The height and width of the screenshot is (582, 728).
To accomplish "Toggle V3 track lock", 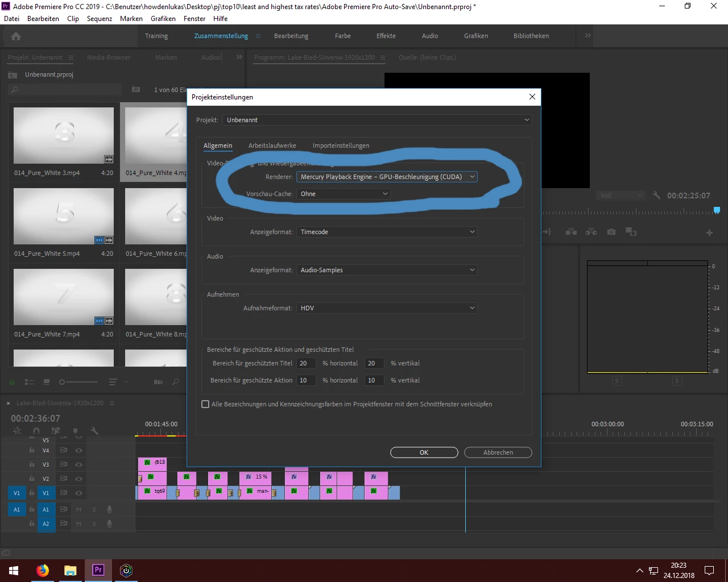I will (x=32, y=464).
